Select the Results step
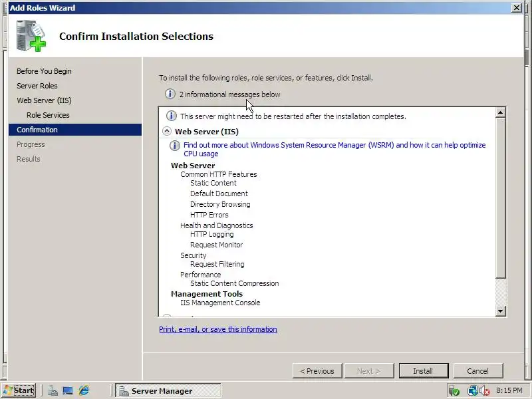The image size is (532, 399). [x=28, y=159]
